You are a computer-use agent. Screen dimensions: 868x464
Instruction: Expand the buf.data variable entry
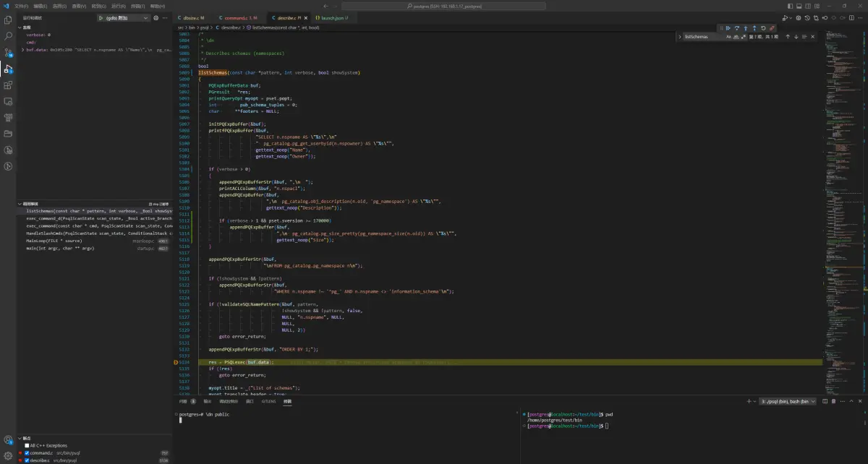[23, 50]
